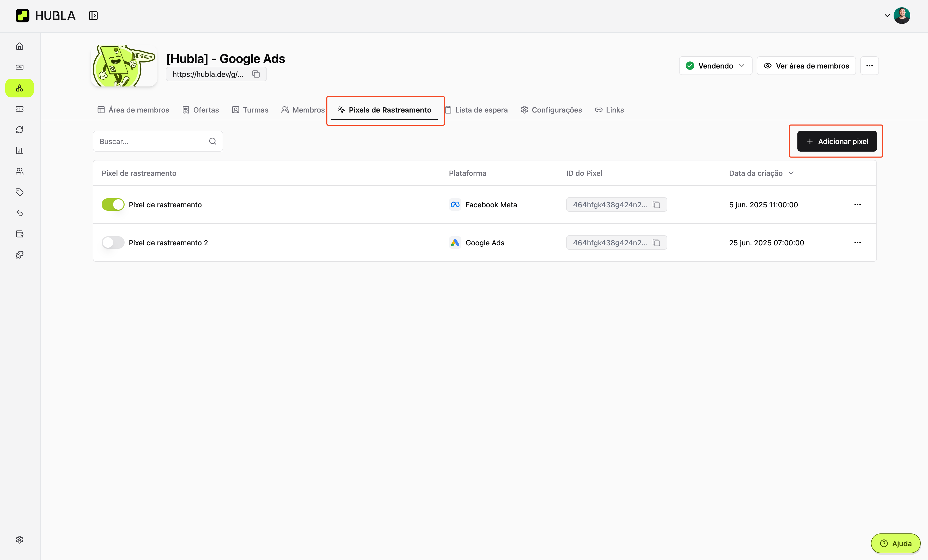Open the puzzle-piece integrations icon

(20, 255)
